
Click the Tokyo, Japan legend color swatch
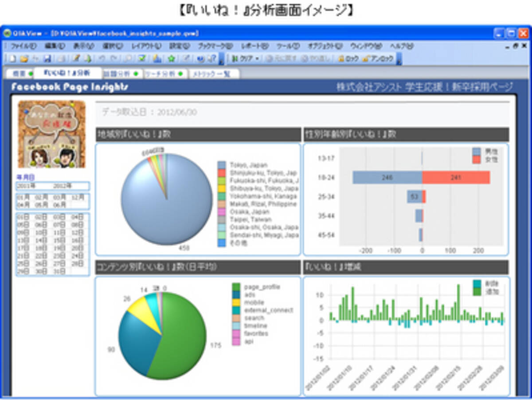(222, 165)
